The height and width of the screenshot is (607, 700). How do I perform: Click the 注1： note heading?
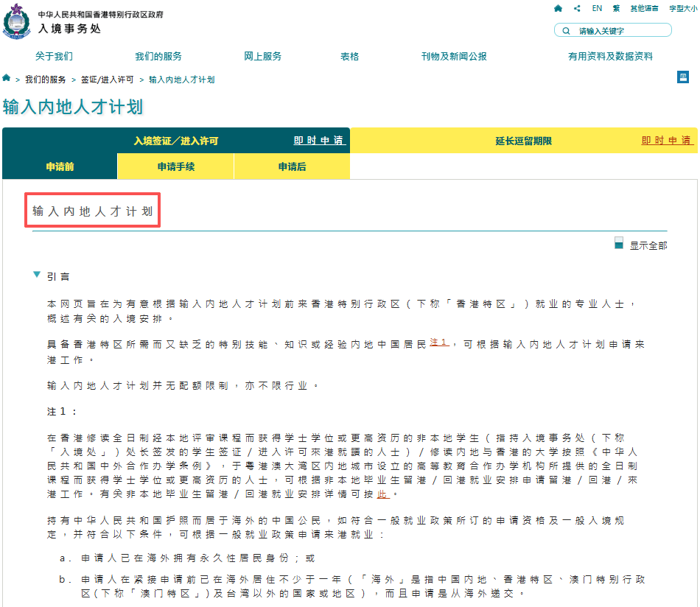pos(62,412)
